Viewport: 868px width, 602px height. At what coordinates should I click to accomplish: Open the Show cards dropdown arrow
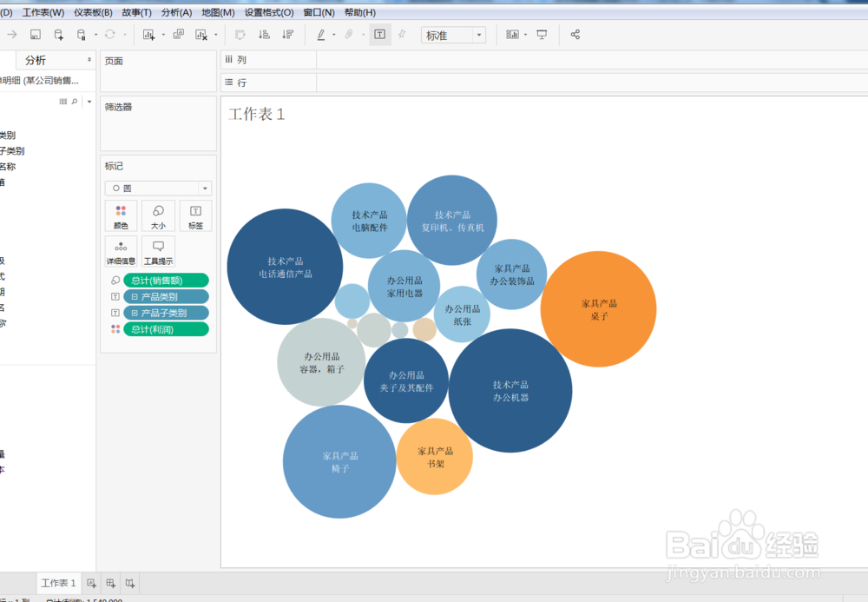click(525, 35)
